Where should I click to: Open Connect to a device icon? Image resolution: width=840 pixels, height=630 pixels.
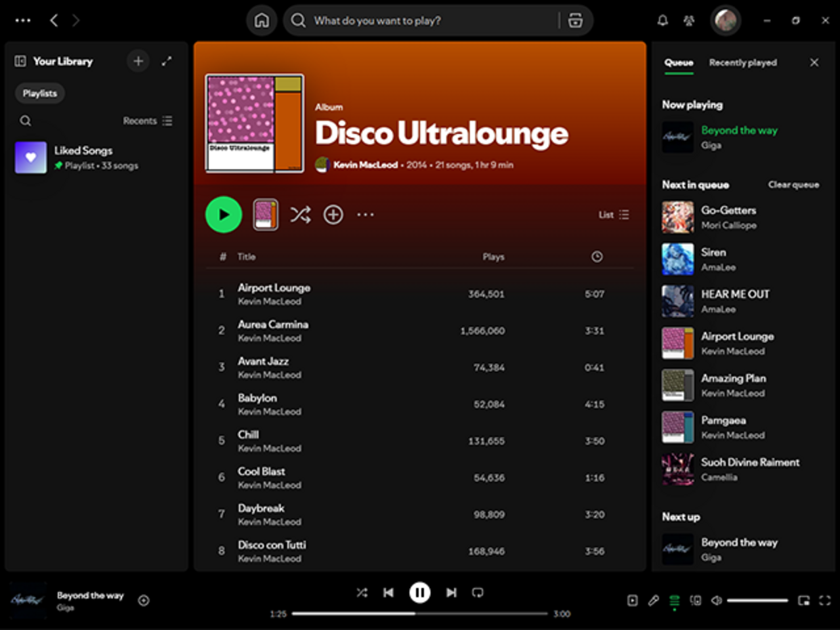(696, 600)
